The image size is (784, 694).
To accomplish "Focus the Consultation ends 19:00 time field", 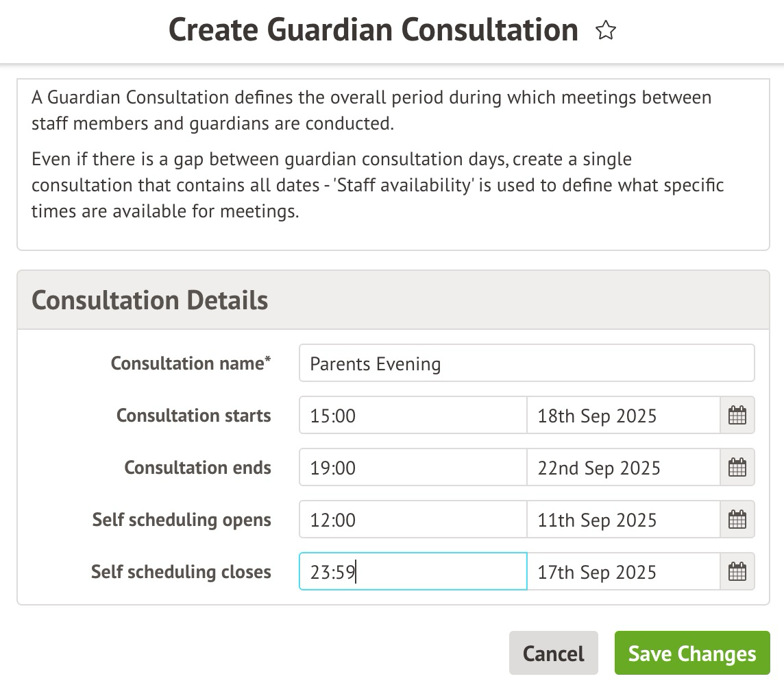I will click(x=413, y=468).
